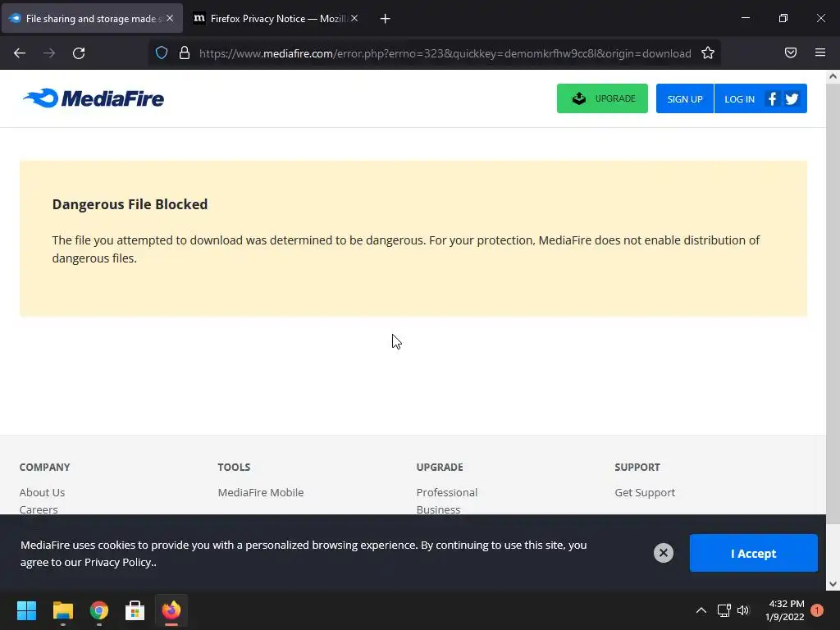Close the Firefox Privacy Notice tab

tap(354, 18)
